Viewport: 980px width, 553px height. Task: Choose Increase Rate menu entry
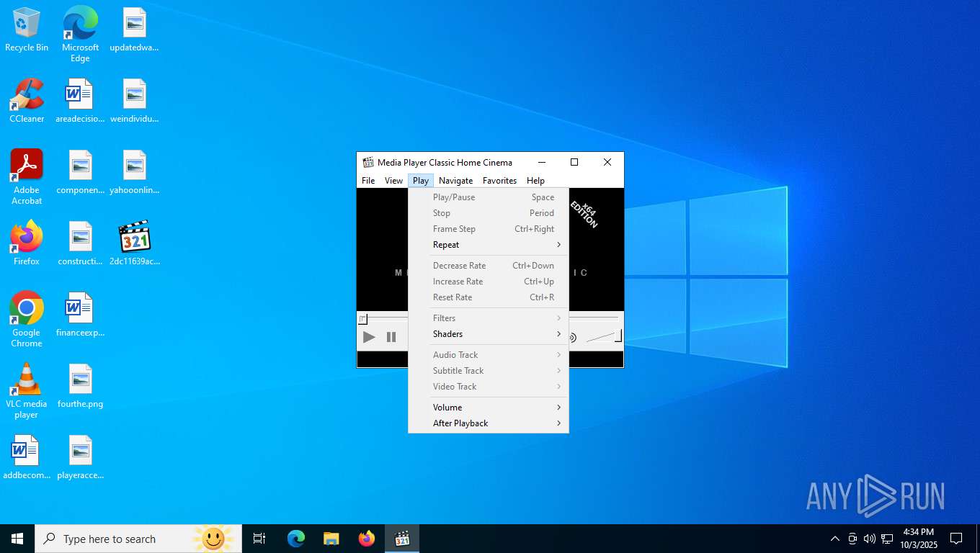489,282
